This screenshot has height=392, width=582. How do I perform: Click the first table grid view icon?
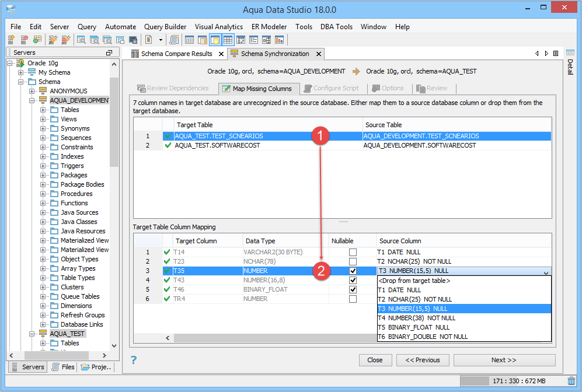point(189,39)
